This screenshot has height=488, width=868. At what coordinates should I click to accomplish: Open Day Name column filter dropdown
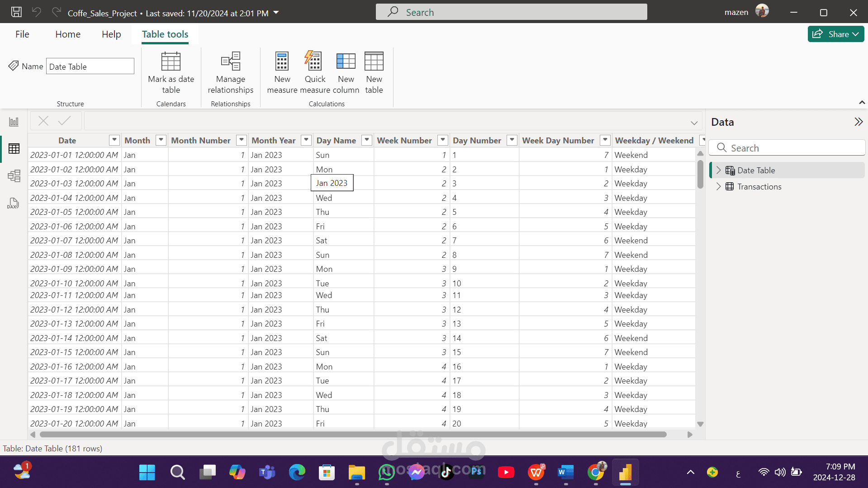[367, 140]
